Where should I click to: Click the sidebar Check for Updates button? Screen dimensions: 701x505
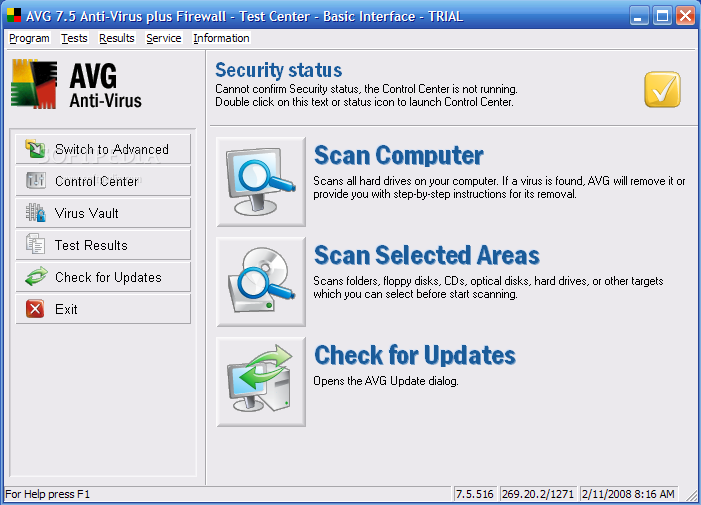103,277
